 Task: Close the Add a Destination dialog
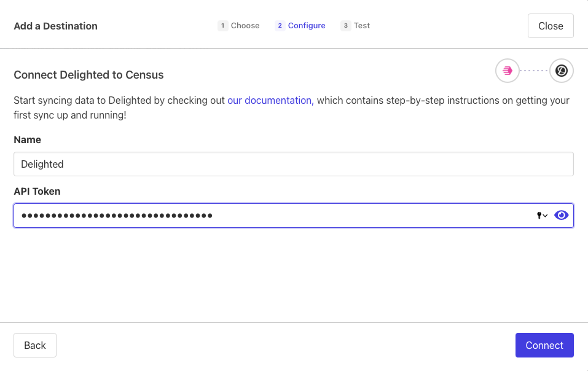click(551, 26)
